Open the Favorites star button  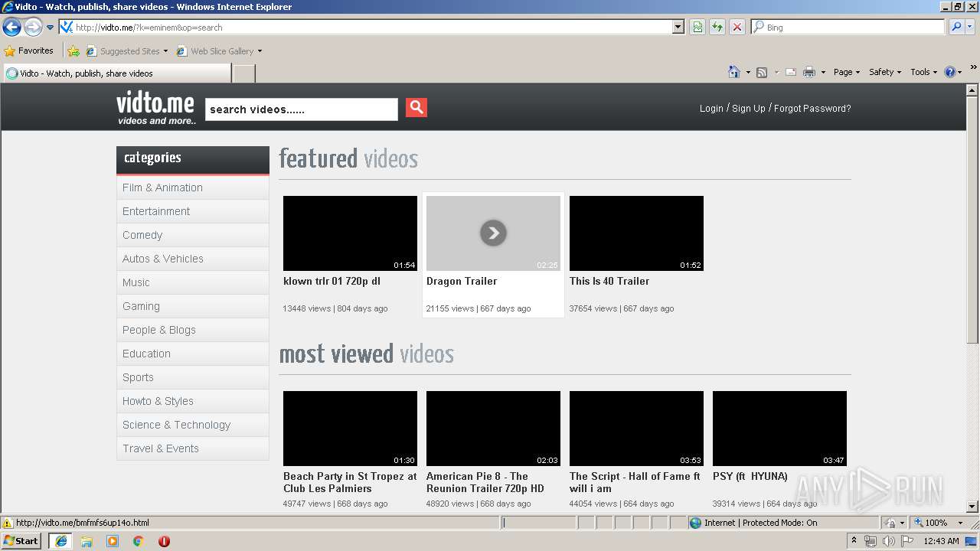point(29,51)
